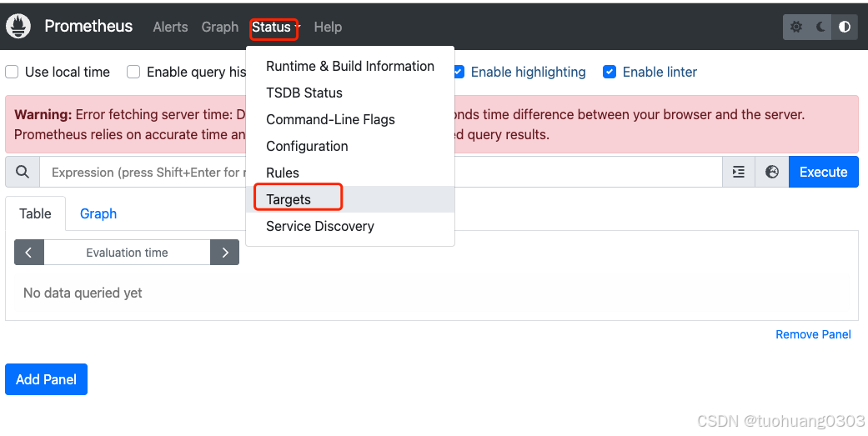Viewport: 868px width, 436px height.
Task: Open Configuration from Status menu
Action: 350,146
